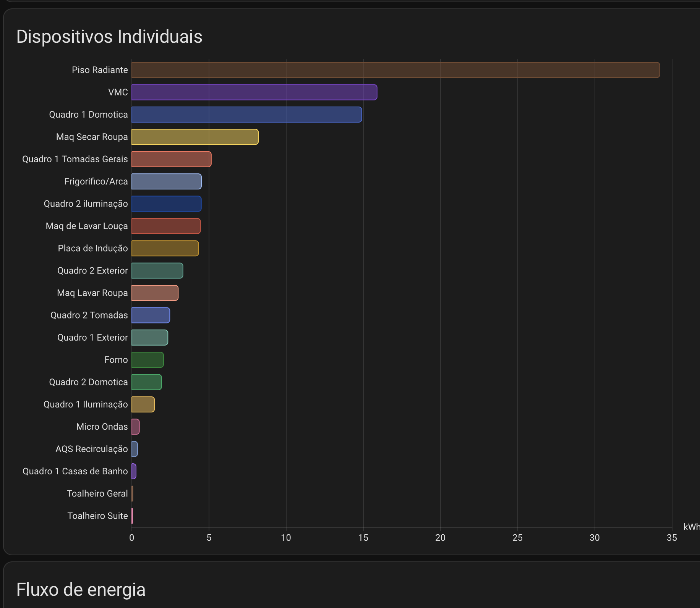Select the purple VMC bar

point(254,92)
